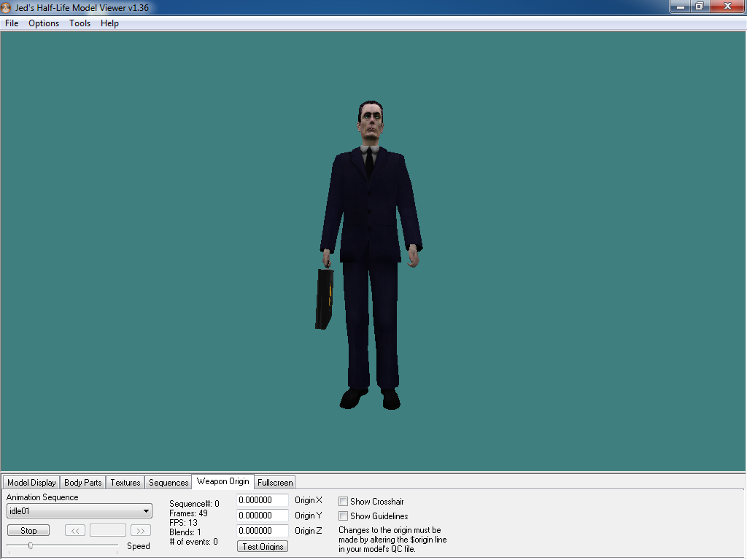Click the 'Frames: 49' text

click(189, 513)
